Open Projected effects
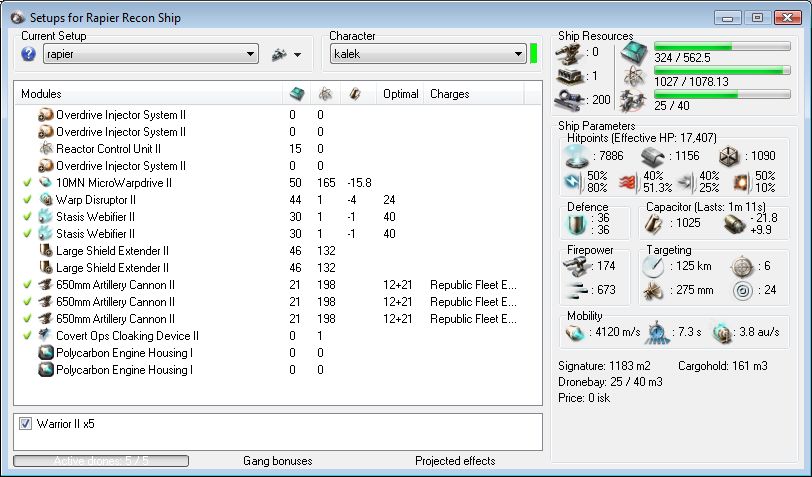 [455, 461]
